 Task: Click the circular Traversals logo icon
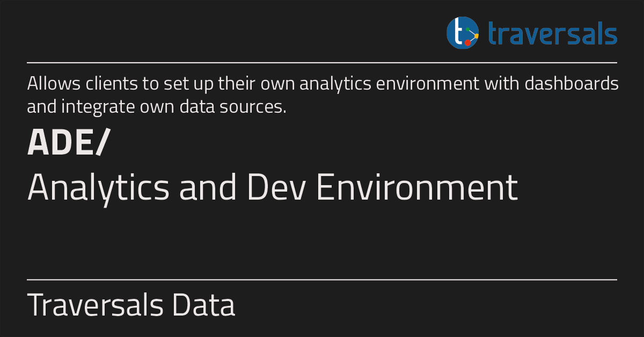[x=463, y=33]
